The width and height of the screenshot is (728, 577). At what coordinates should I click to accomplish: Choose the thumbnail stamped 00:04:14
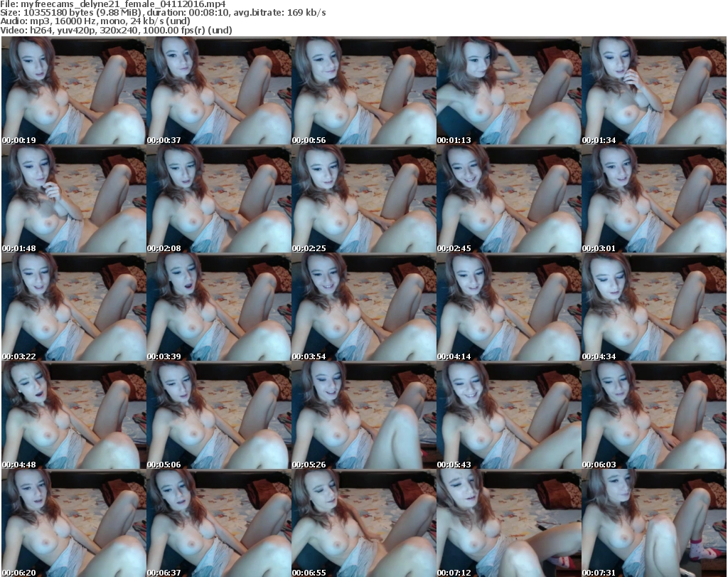[x=508, y=307]
